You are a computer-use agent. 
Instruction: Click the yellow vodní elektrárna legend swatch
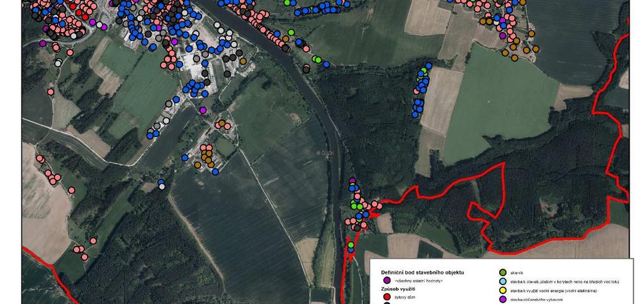point(502,290)
